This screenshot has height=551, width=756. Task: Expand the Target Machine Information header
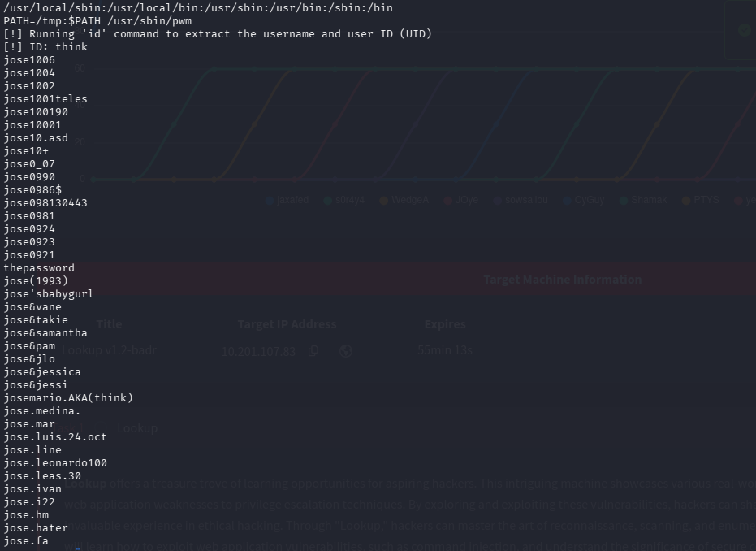pos(562,280)
